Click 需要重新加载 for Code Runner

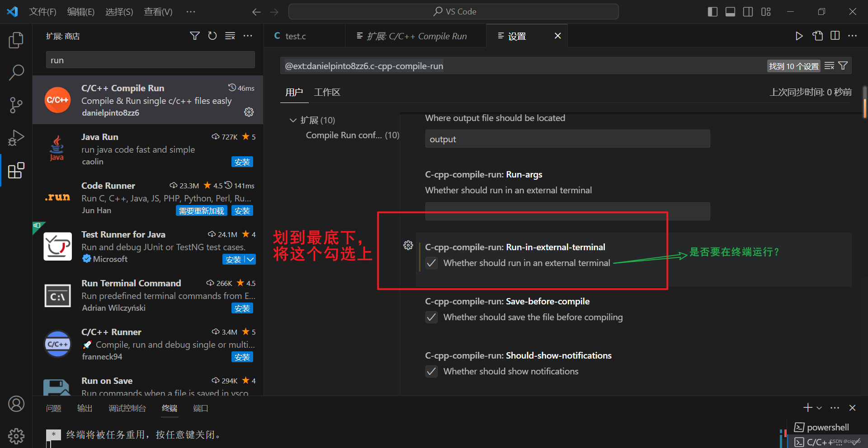[x=202, y=210]
